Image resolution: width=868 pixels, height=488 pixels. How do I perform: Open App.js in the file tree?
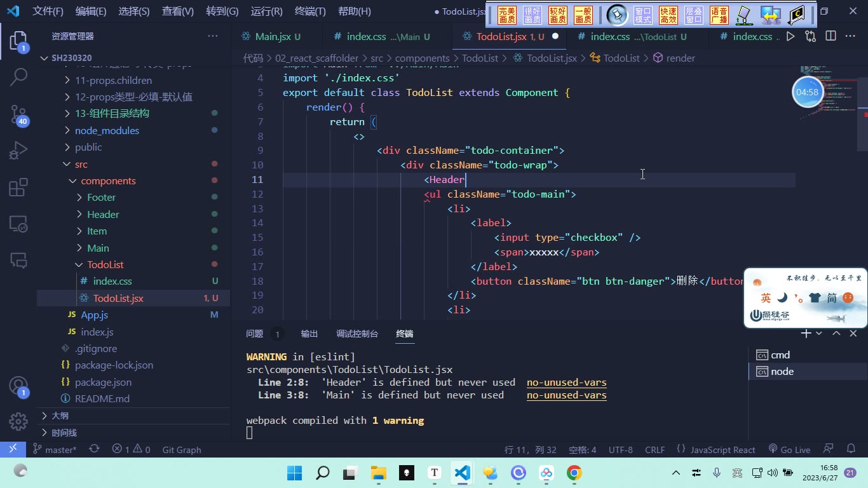click(x=95, y=315)
